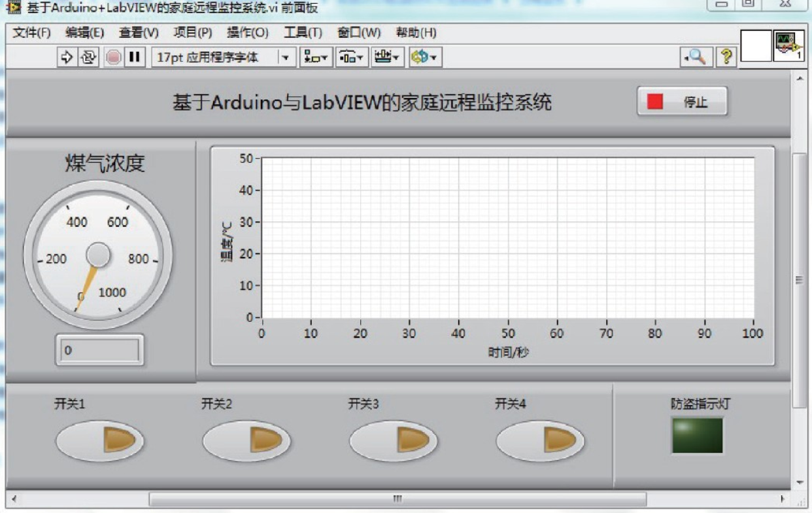Click the 50 value on temperature axis

pyautogui.click(x=245, y=158)
